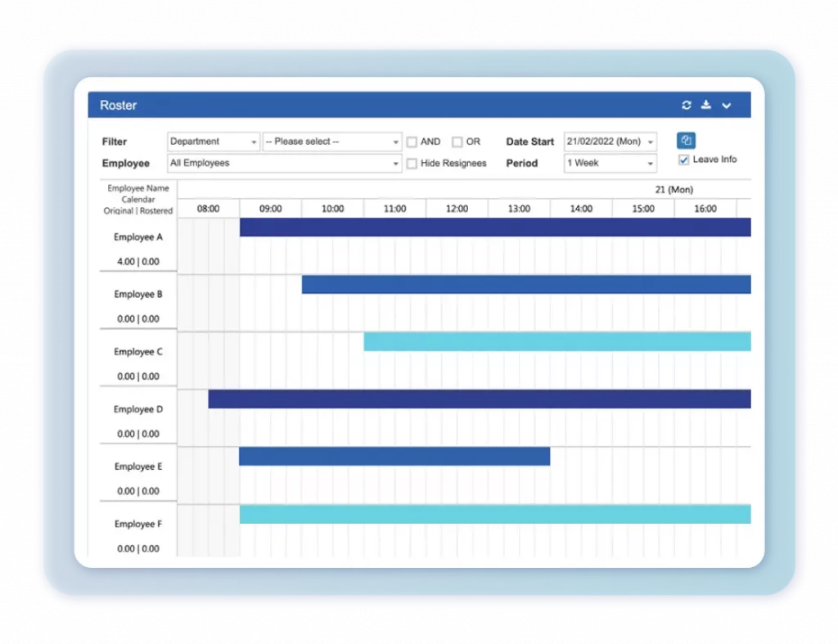Click the 13:00 time column header
The image size is (838, 644).
click(x=519, y=209)
